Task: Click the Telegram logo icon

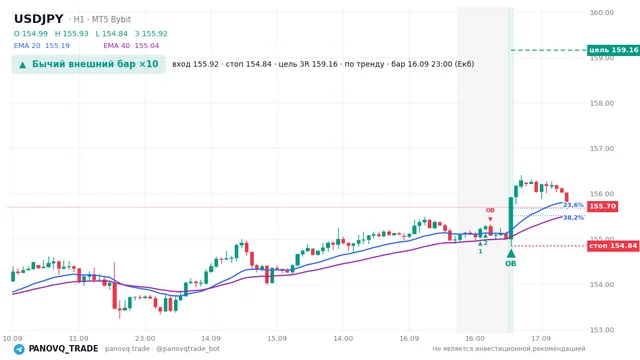Action: (19, 349)
